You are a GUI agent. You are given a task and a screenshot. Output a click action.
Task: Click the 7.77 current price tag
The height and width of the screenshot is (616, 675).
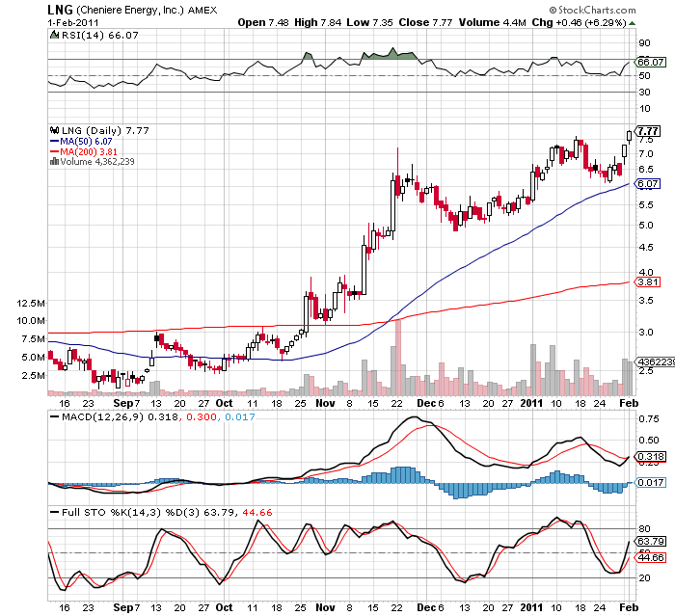coord(649,131)
